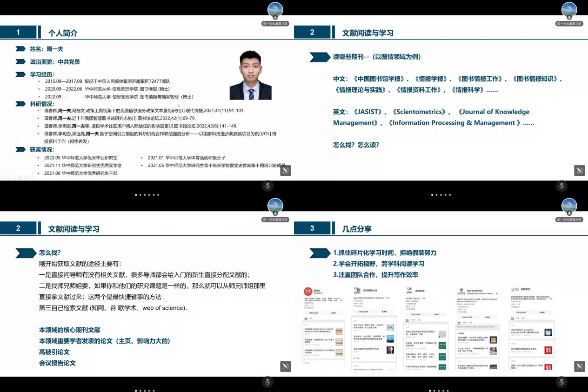Screen dimensions: 588x392
Task: Select the sharer avatar above the 怎么找 slide
Action: [x=275, y=206]
